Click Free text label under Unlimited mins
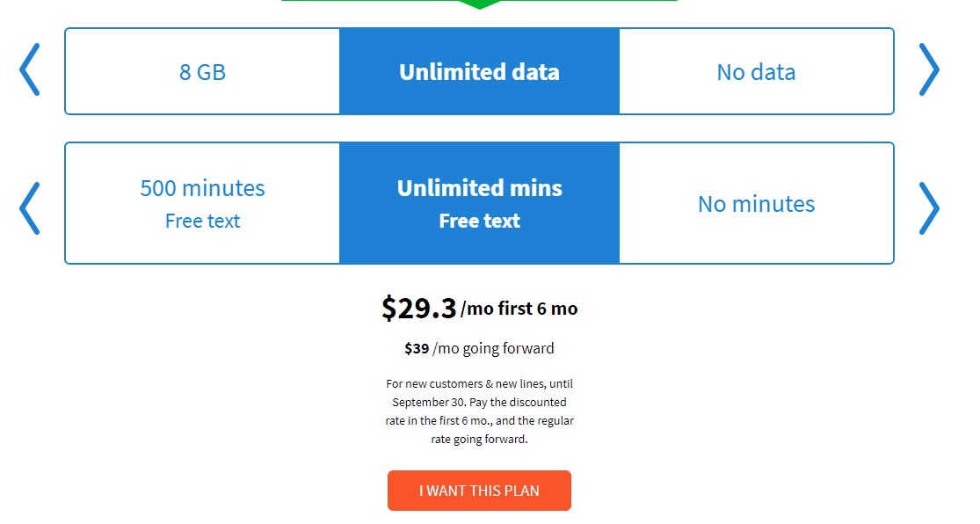The height and width of the screenshot is (524, 980). tap(479, 222)
